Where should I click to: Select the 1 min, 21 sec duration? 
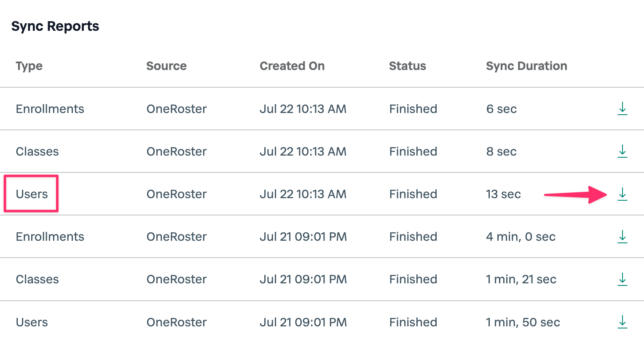click(x=521, y=279)
